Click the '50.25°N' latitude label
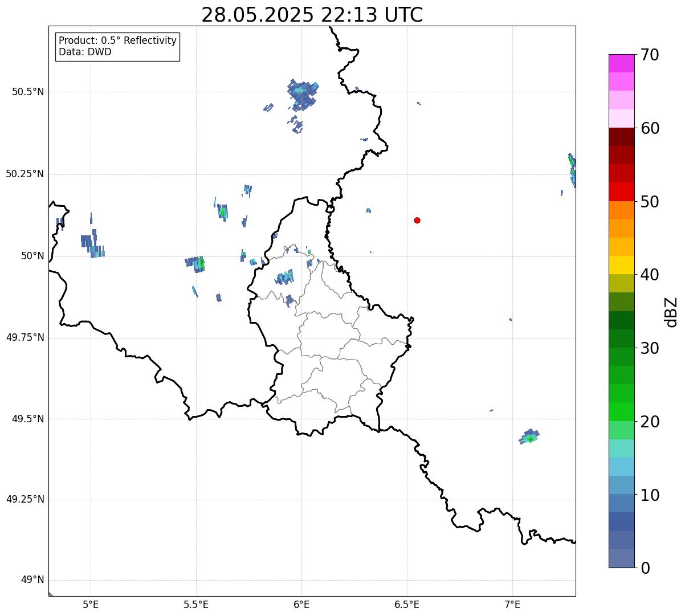685x616 pixels. point(25,174)
